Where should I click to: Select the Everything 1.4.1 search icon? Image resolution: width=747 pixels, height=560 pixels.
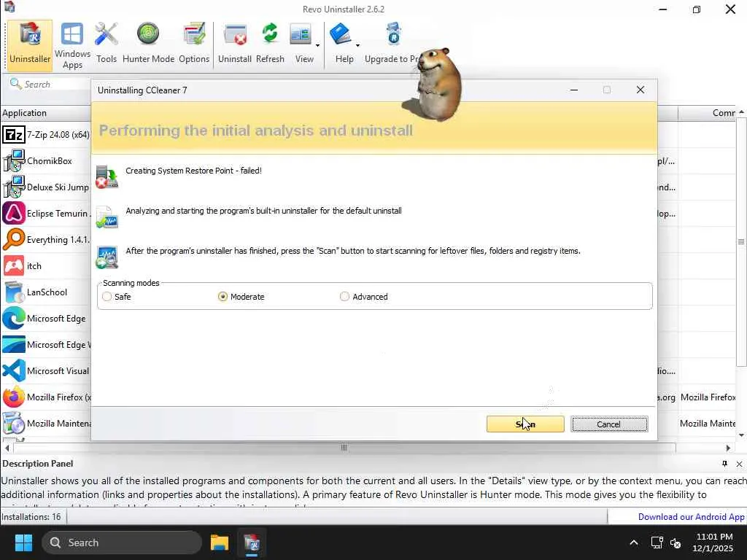click(x=13, y=239)
